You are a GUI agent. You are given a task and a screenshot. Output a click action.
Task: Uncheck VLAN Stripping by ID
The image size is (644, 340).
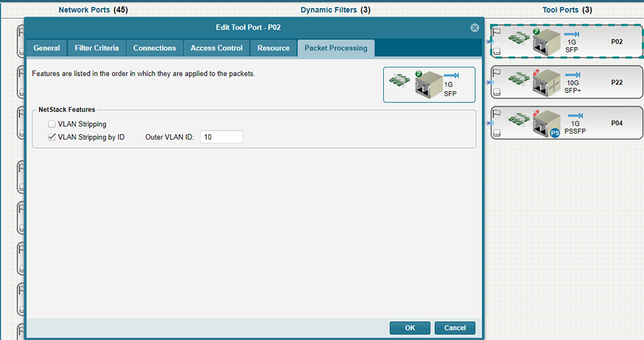52,138
